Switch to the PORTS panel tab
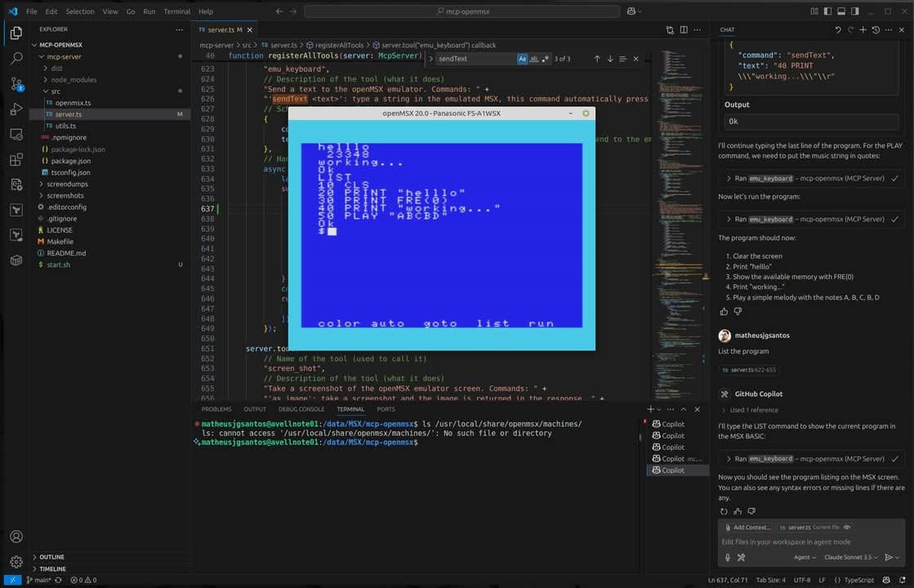914x588 pixels. (386, 409)
